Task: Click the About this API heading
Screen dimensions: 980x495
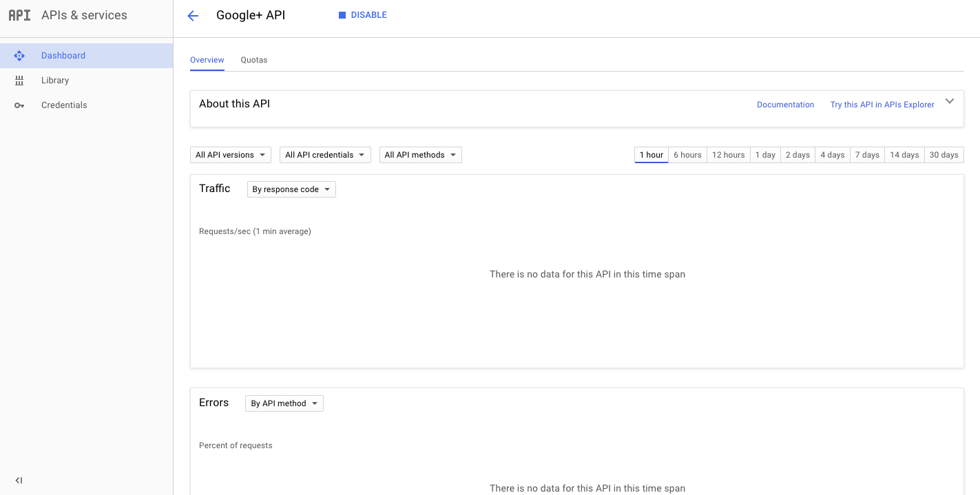Action: [234, 104]
